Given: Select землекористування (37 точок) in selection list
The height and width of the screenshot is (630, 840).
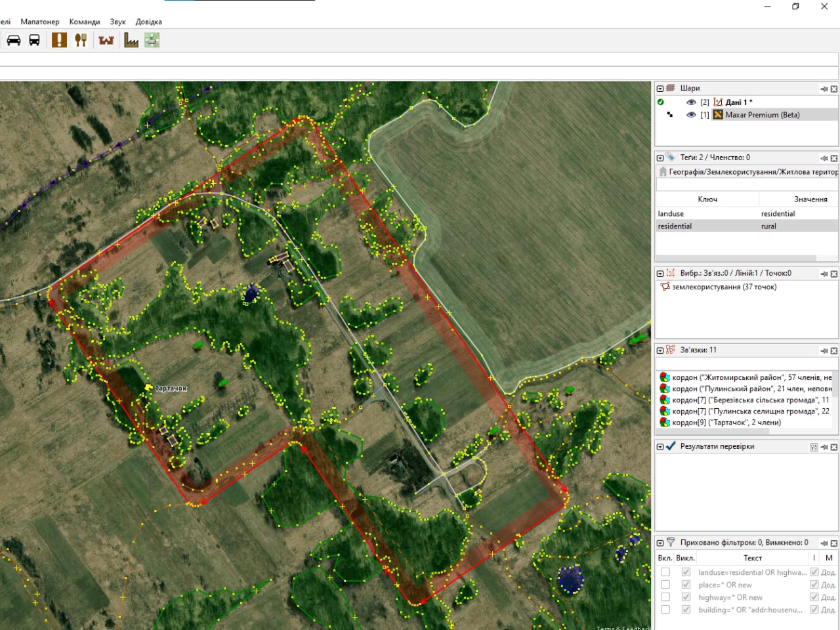Looking at the screenshot, I should click(724, 287).
